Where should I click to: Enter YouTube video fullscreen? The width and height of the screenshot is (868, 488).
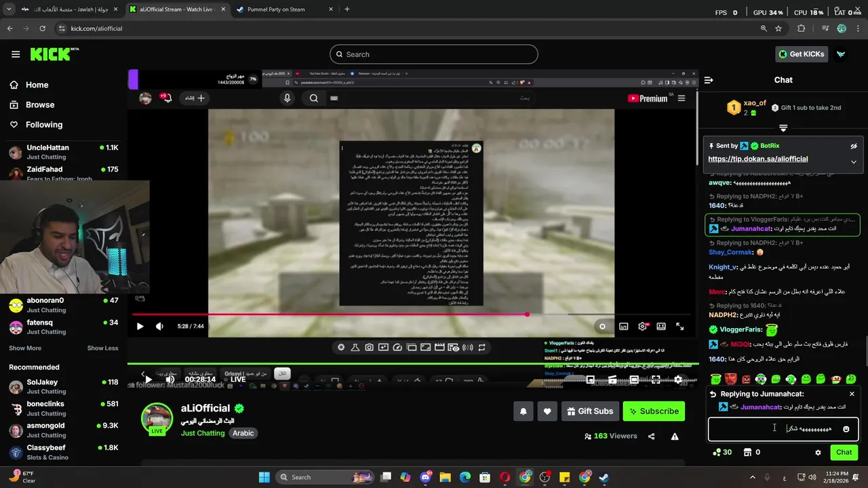click(x=679, y=327)
